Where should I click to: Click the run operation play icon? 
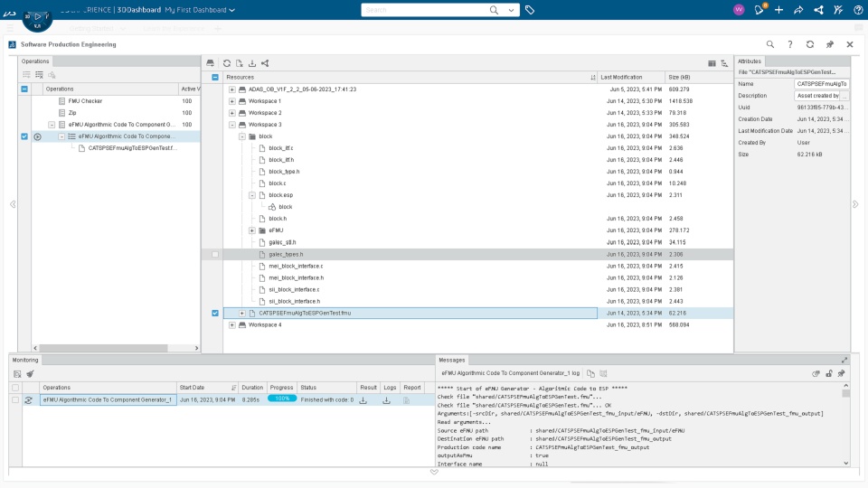[x=38, y=136]
